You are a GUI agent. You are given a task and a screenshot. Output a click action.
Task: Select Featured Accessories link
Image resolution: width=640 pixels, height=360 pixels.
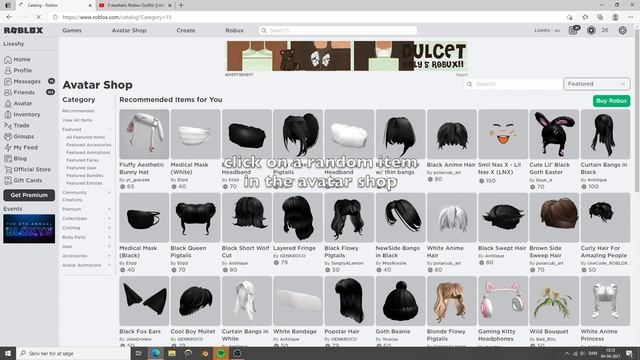point(89,145)
